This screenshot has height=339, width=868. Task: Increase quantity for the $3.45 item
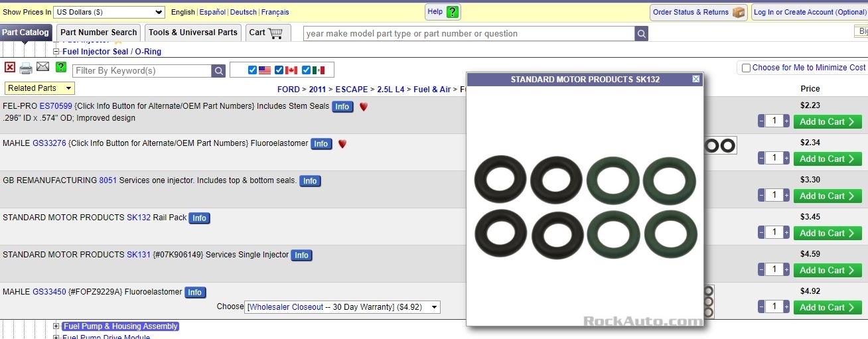coord(786,233)
